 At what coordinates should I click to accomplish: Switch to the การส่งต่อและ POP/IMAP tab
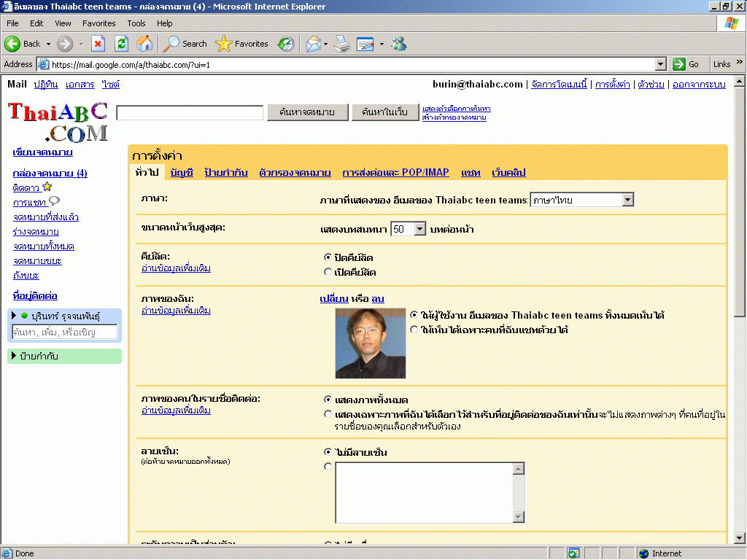tap(395, 173)
